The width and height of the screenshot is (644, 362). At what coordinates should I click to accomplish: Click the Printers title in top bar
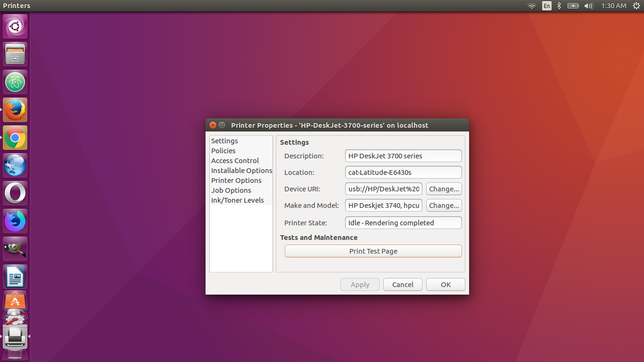pyautogui.click(x=17, y=6)
